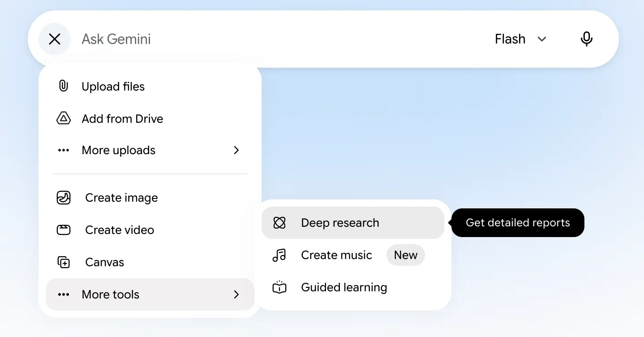Select Deep research in the submenu

[353, 223]
